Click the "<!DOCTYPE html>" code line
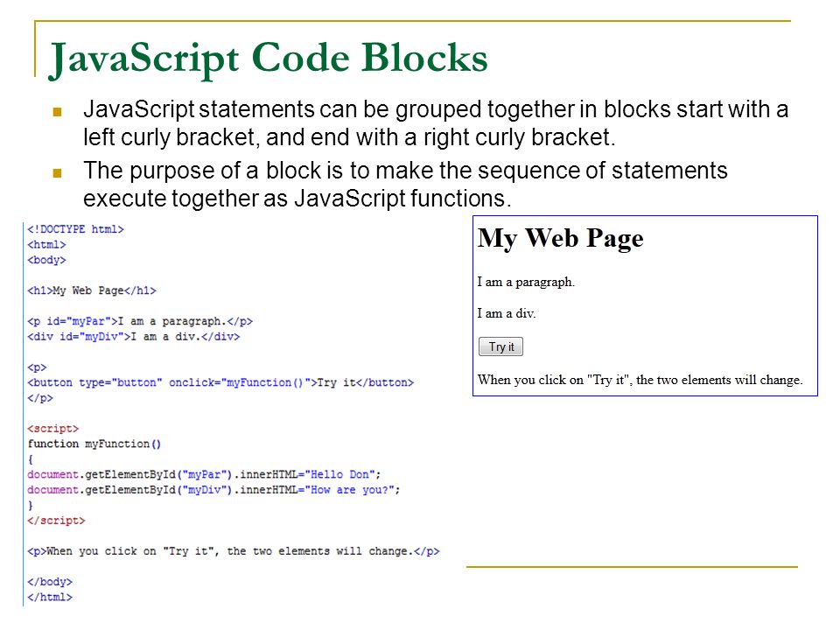This screenshot has height=630, width=840. tap(75, 229)
